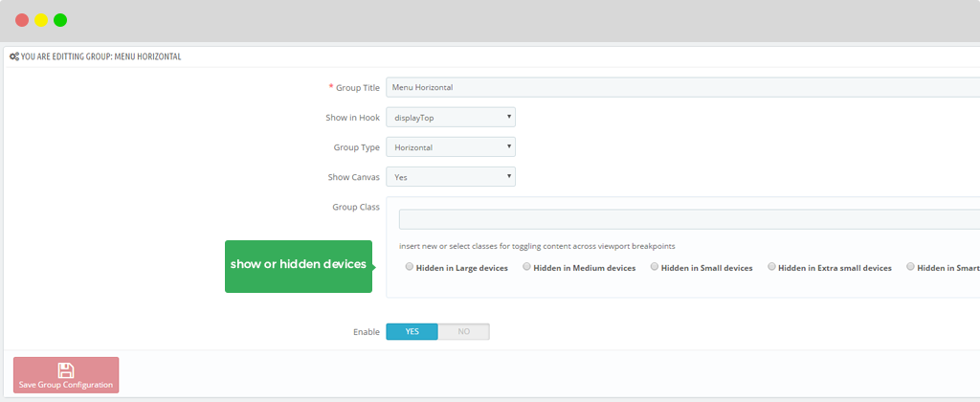Select Hidden in Extra small devices radio
This screenshot has width=980, height=402.
(x=772, y=266)
